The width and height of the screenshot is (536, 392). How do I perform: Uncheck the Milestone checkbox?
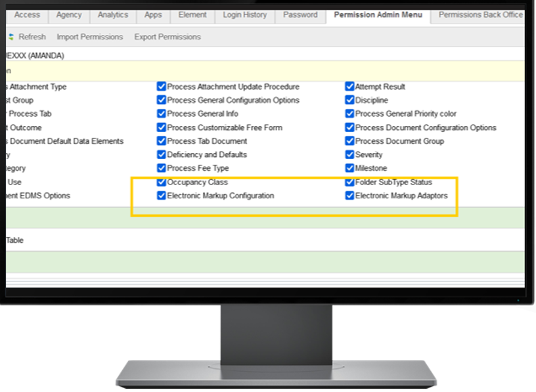[350, 168]
